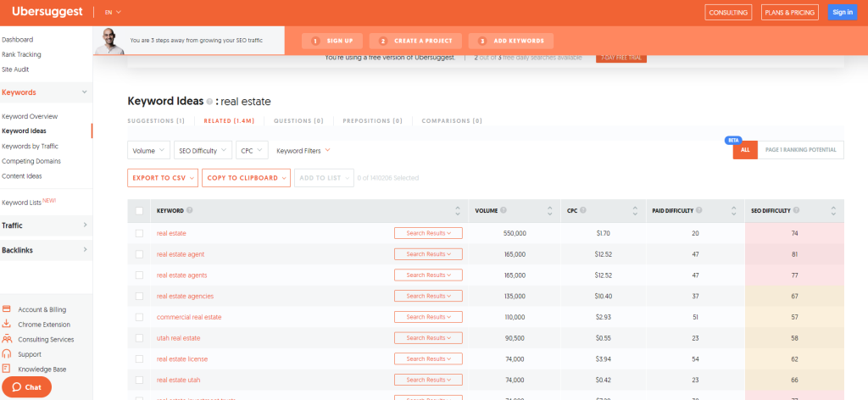Image resolution: width=868 pixels, height=400 pixels.
Task: Check the 'real estate agents' row checkbox
Action: [140, 275]
